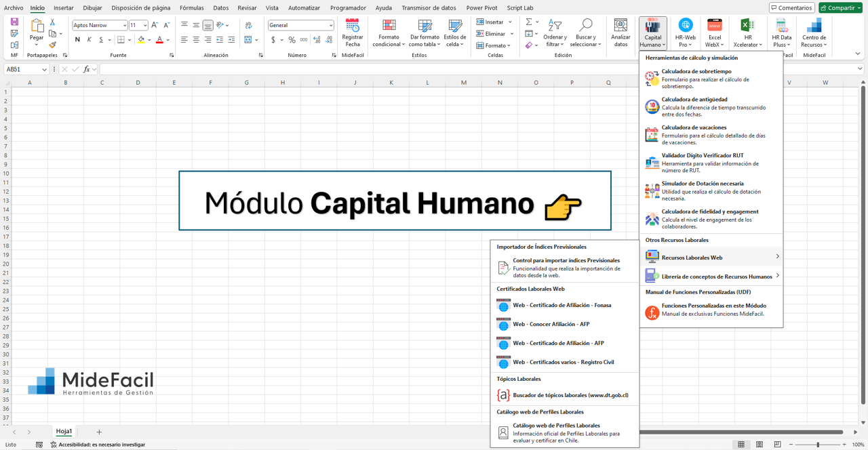Click the MF save disk icon
This screenshot has width=868, height=450.
point(14,22)
